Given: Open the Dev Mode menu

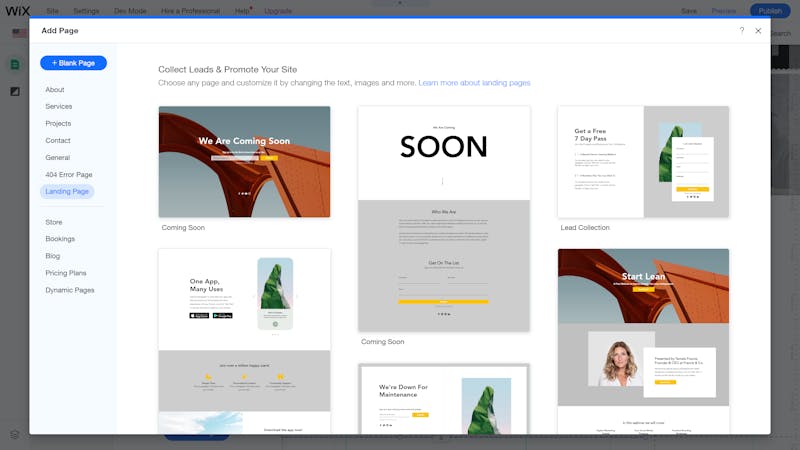Looking at the screenshot, I should tap(130, 11).
